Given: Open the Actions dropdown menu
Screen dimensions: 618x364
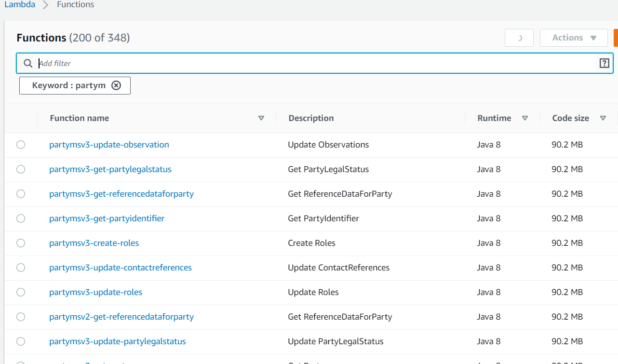Looking at the screenshot, I should (574, 38).
